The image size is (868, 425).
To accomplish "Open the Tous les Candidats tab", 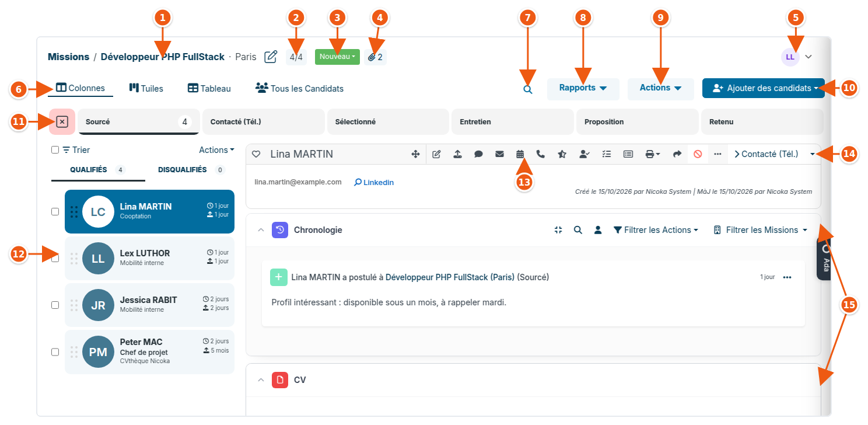I will (x=299, y=89).
